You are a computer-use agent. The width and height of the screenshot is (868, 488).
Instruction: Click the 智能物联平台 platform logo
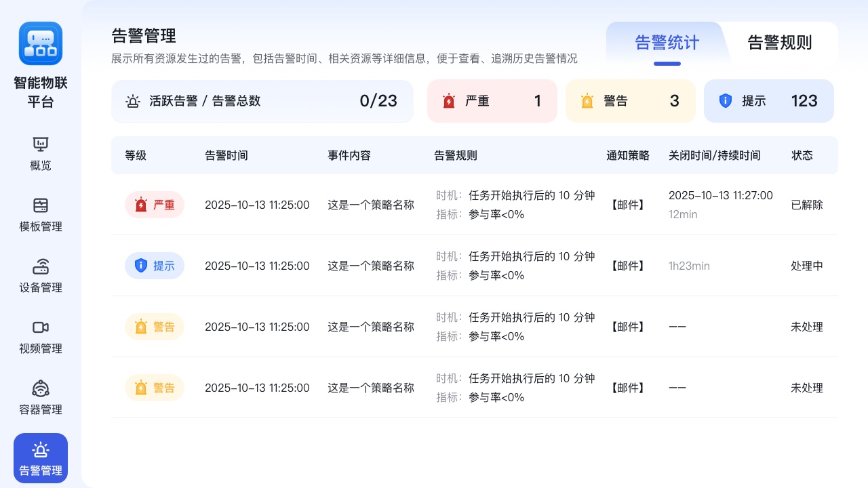(x=41, y=43)
